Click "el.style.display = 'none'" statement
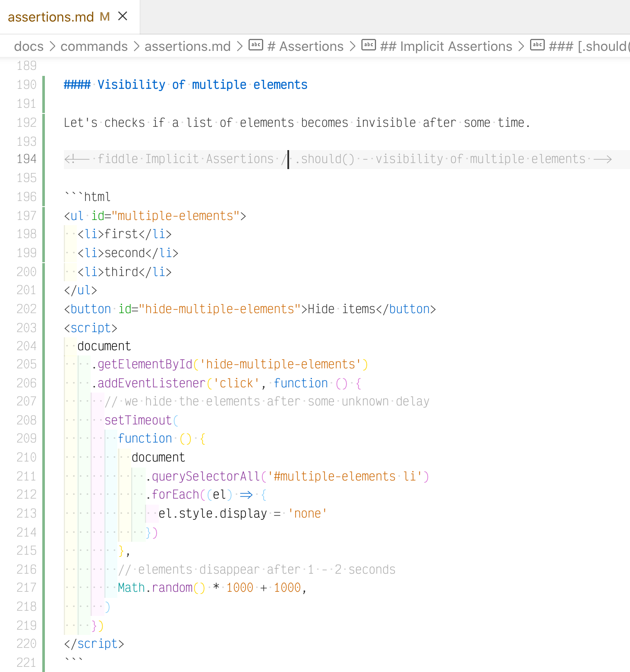The height and width of the screenshot is (672, 630). click(x=243, y=513)
